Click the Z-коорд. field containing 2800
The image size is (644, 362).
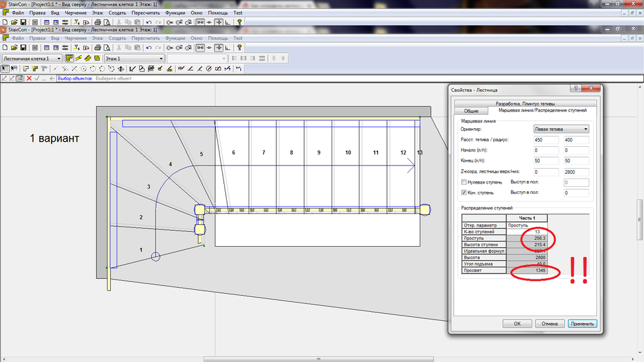point(575,172)
